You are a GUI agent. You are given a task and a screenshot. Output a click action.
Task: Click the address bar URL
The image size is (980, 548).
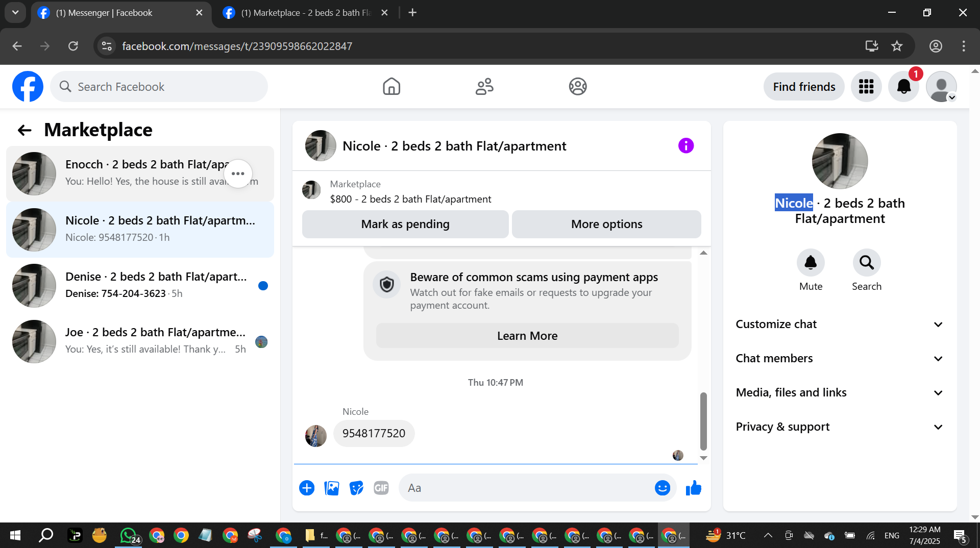237,46
